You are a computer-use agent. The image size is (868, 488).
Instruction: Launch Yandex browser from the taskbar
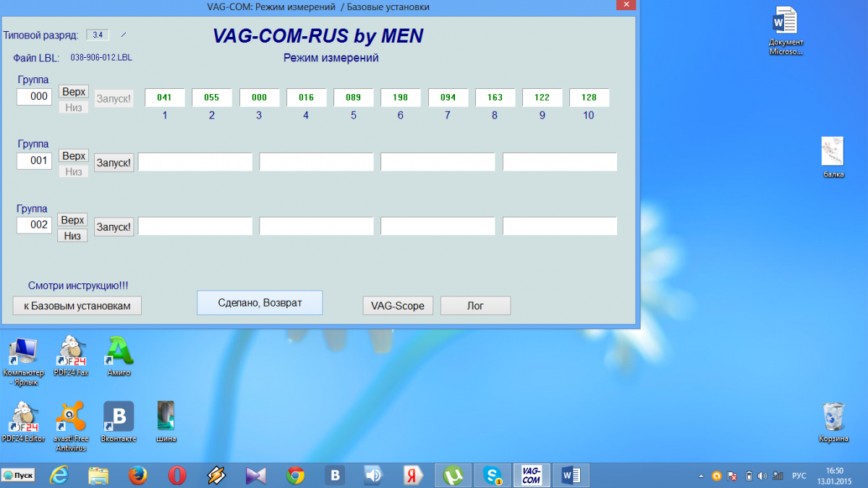(414, 475)
